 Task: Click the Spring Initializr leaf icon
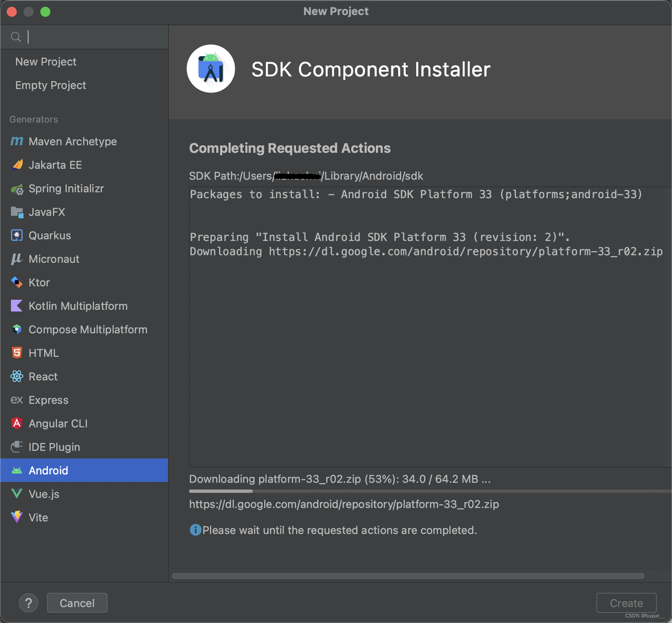(17, 189)
